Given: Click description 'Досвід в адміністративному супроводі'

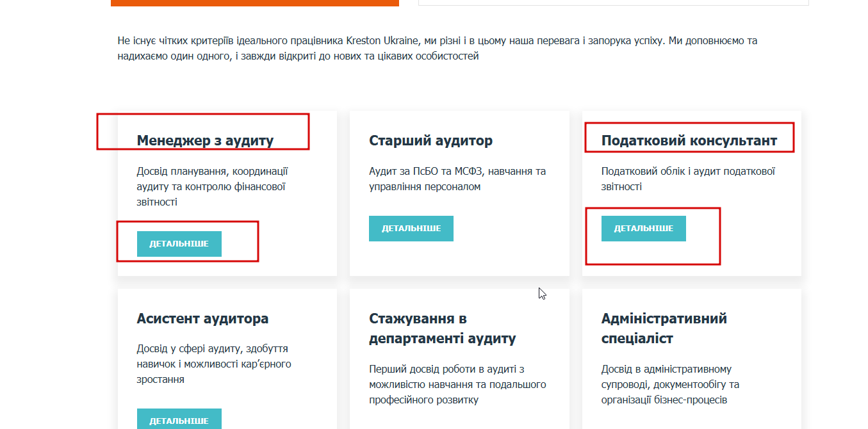Looking at the screenshot, I should pyautogui.click(x=670, y=385).
